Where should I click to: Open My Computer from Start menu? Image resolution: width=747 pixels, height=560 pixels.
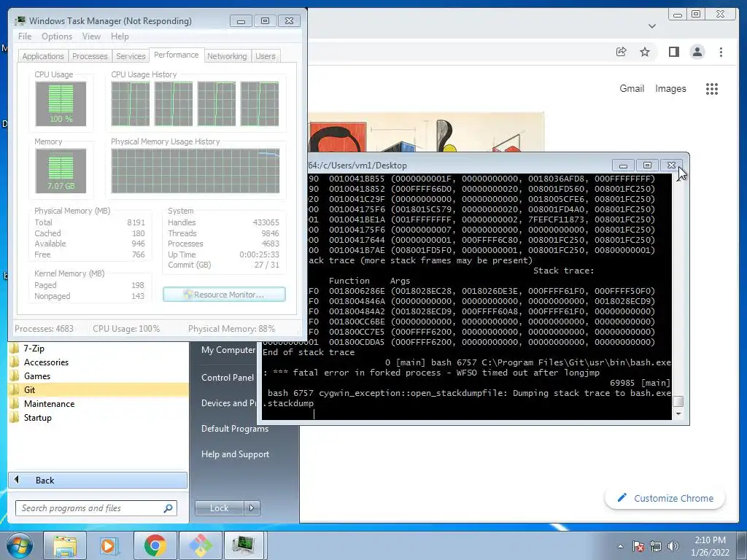228,350
